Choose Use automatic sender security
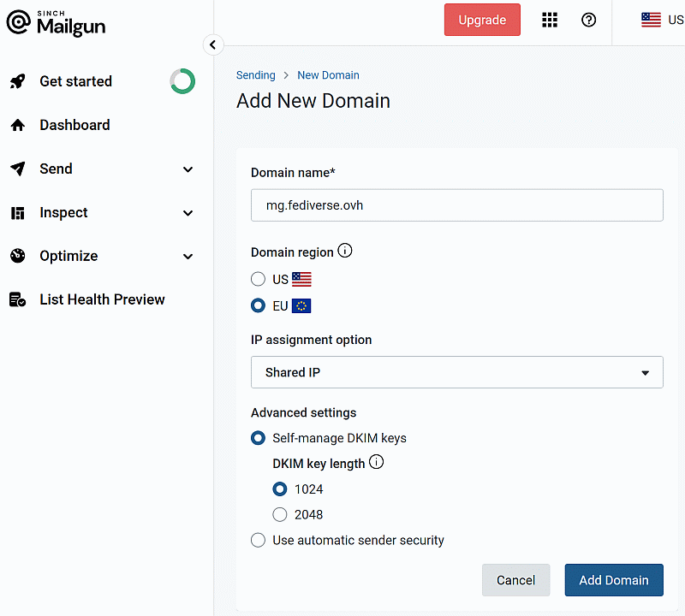Image resolution: width=685 pixels, height=616 pixels. [258, 540]
